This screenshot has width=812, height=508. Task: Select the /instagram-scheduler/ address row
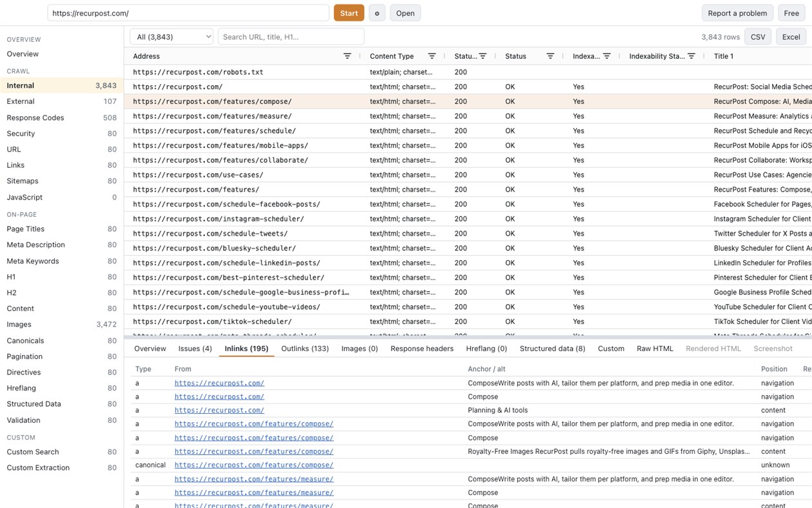click(468, 219)
